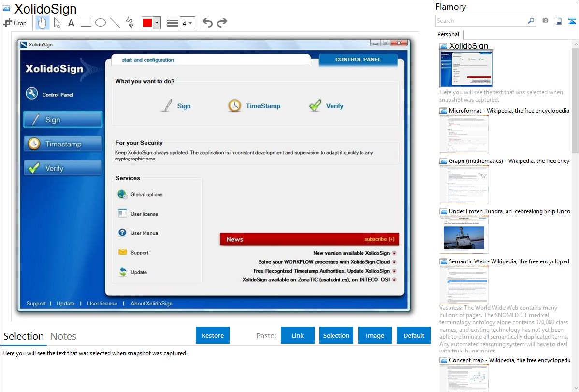Click User license icon in Services
The image size is (579, 392).
coord(122,213)
